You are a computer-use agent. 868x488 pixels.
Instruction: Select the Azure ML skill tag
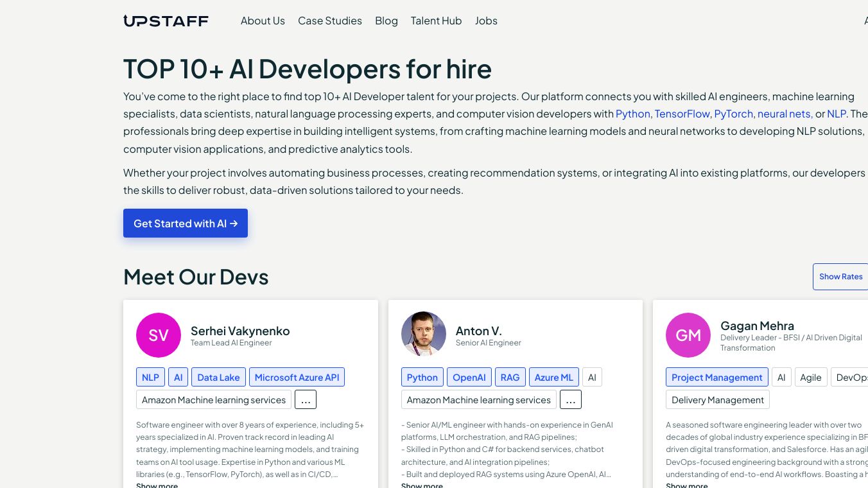tap(554, 377)
